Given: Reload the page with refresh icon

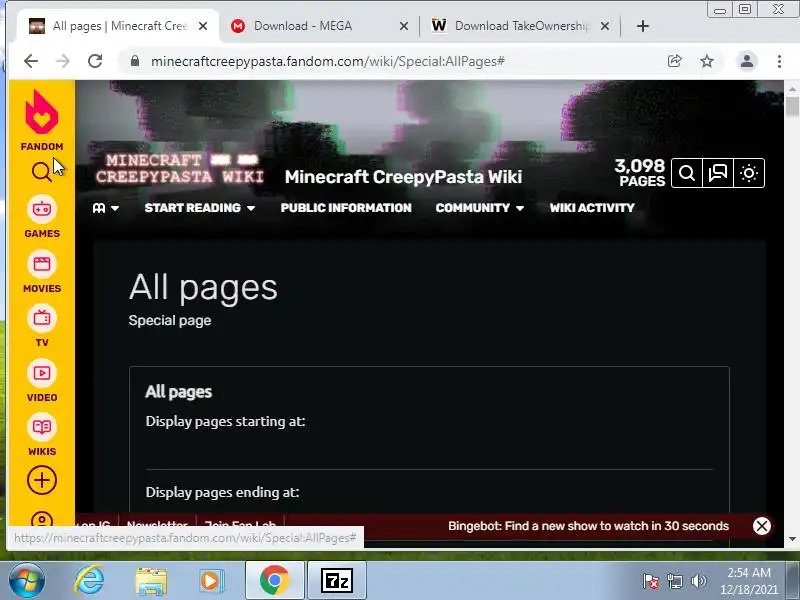Looking at the screenshot, I should (95, 61).
